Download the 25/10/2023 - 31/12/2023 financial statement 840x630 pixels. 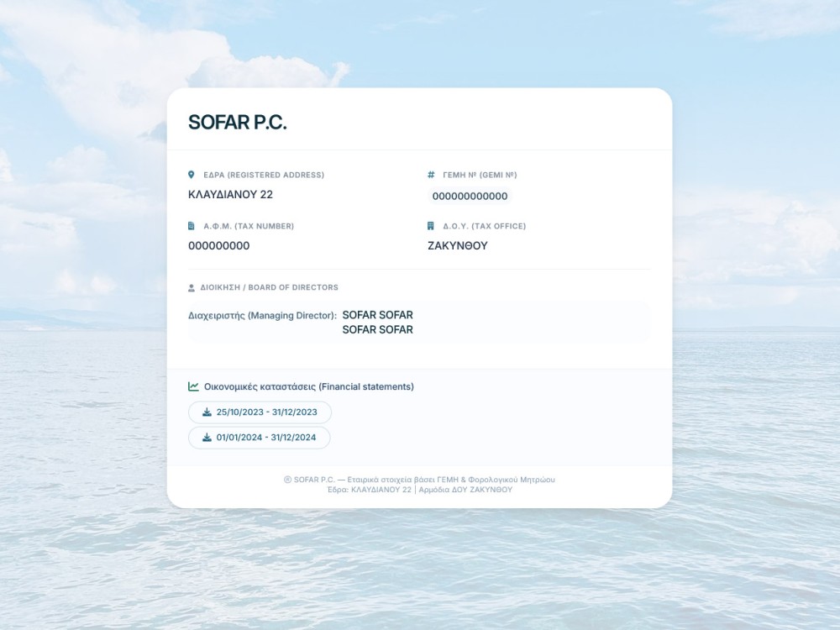point(260,412)
